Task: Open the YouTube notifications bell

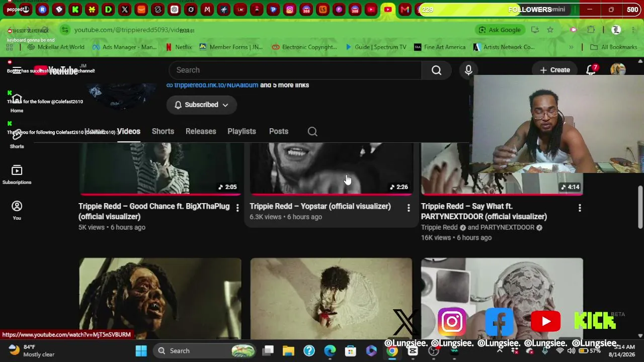Action: click(591, 70)
